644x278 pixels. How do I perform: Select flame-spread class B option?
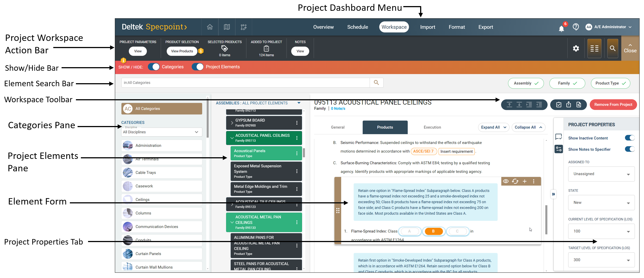pyautogui.click(x=433, y=231)
